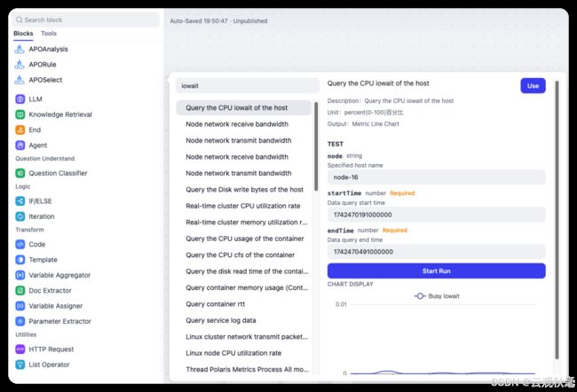Select Query service log data
This screenshot has height=392, width=577.
243,321
